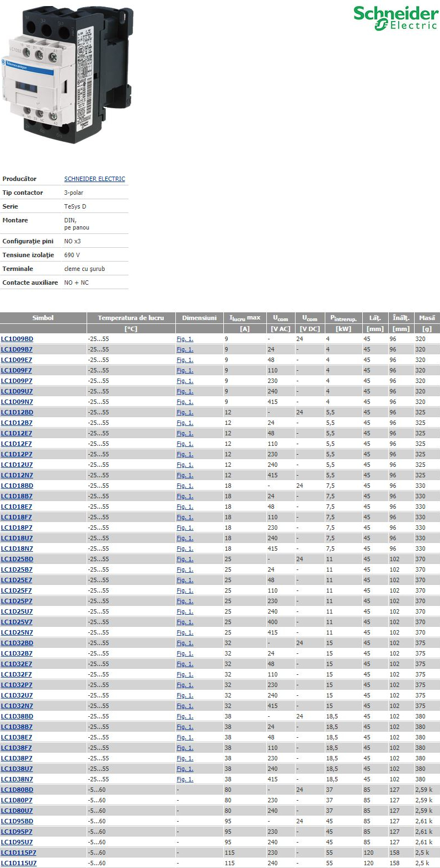
Task: Open product link LC1D09U7
Action: pos(17,391)
